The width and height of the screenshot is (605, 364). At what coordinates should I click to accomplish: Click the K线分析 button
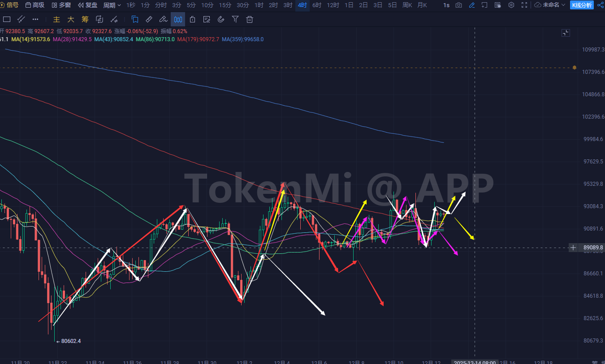point(582,5)
